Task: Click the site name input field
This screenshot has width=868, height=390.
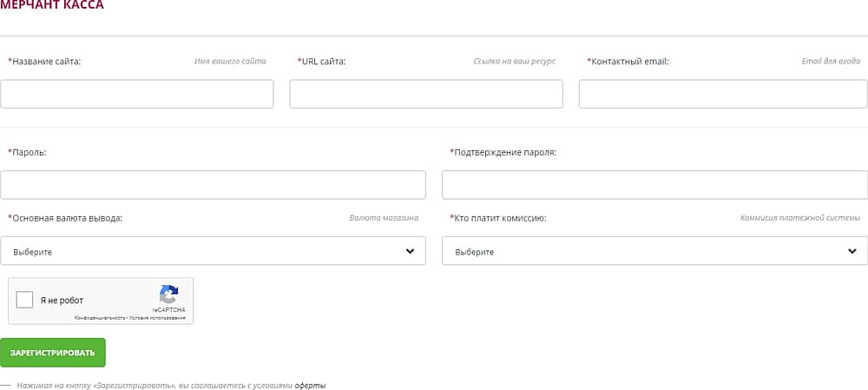Action: coord(137,94)
